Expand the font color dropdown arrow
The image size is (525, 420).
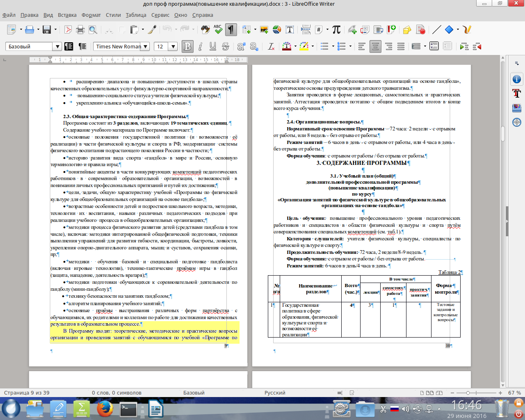click(x=295, y=46)
